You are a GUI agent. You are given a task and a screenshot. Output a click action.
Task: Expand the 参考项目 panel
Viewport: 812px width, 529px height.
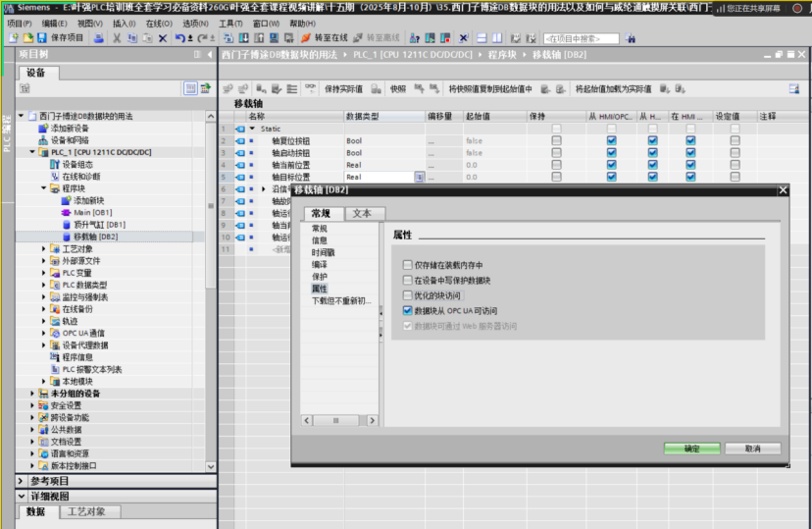point(22,481)
